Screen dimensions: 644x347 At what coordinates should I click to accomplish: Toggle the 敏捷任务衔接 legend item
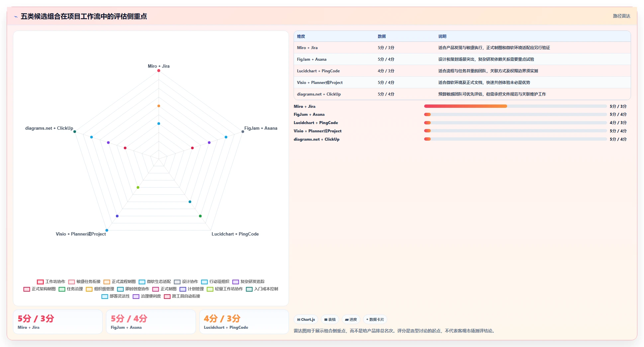[x=84, y=282]
